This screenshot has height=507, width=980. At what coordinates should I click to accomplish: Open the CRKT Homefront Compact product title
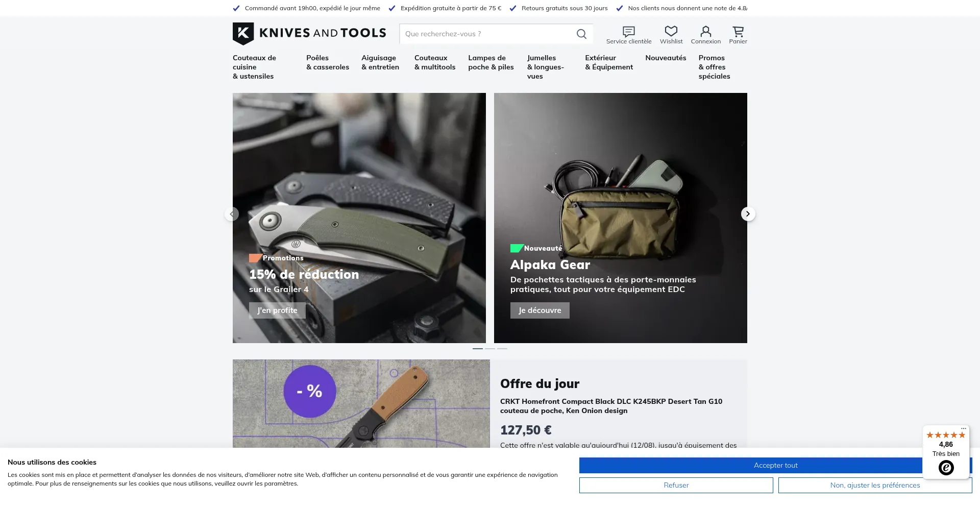click(x=611, y=406)
